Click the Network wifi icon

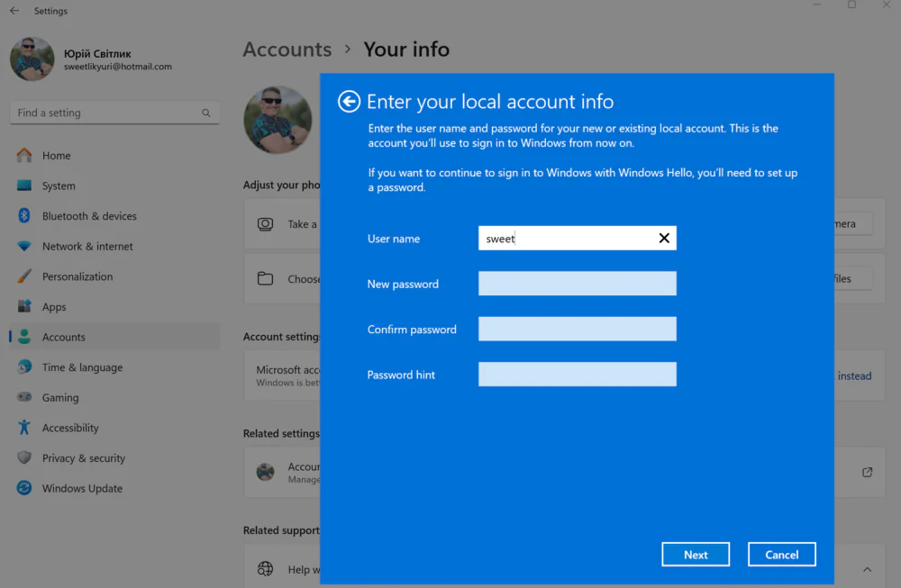(x=24, y=246)
